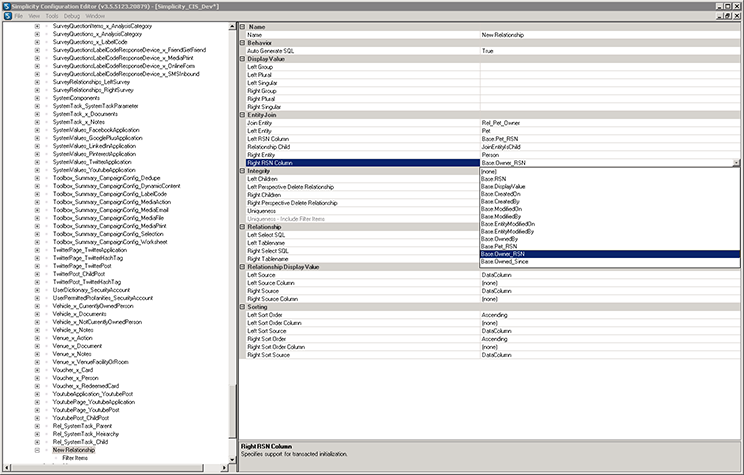Open the View menu
Viewport: 744px width, 475px height.
coord(34,16)
